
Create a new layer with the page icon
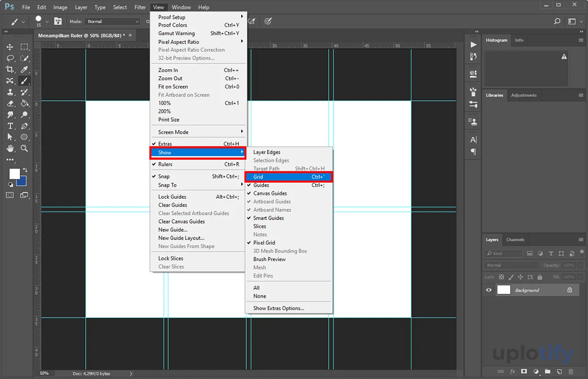click(559, 371)
